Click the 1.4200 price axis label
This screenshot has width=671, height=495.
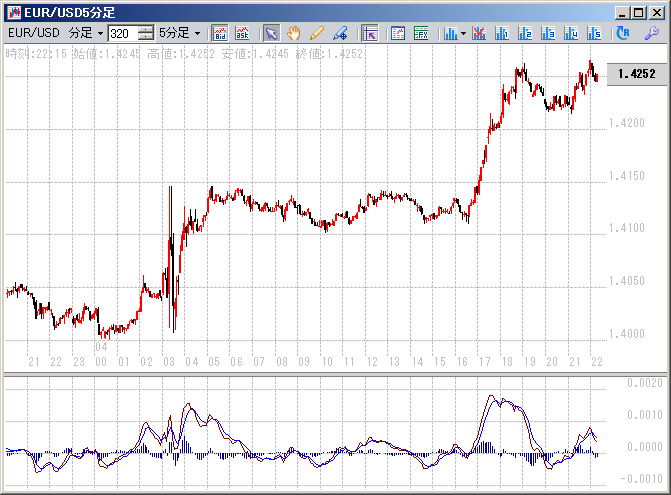(x=626, y=123)
